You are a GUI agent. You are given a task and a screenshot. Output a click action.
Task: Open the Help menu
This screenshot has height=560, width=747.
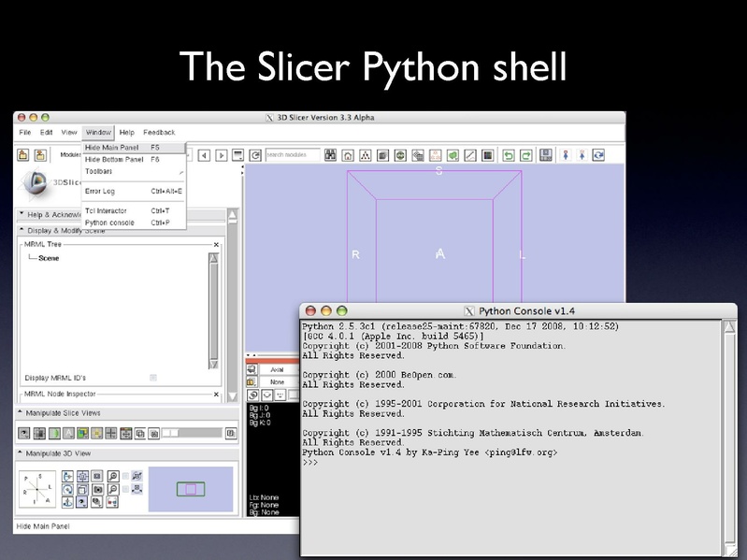coord(127,133)
